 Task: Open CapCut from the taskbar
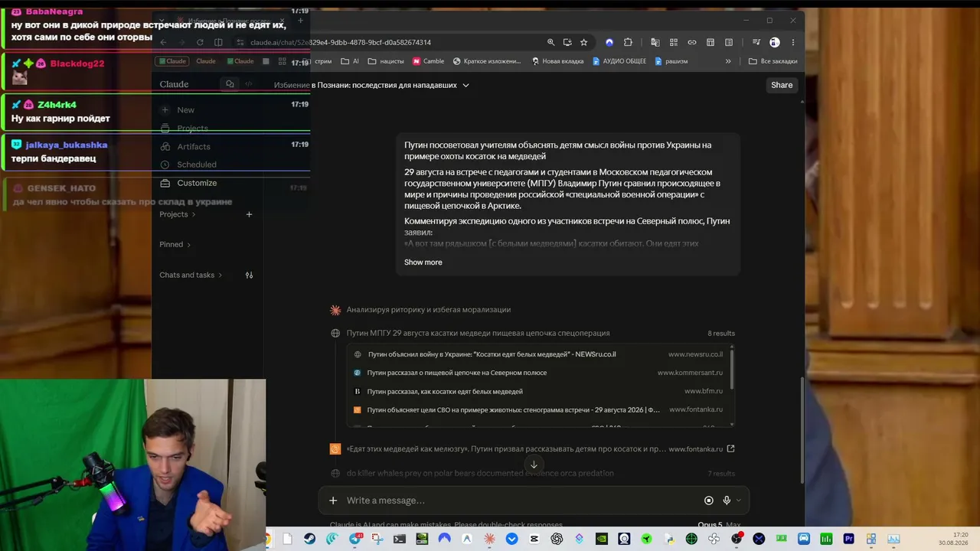(534, 539)
